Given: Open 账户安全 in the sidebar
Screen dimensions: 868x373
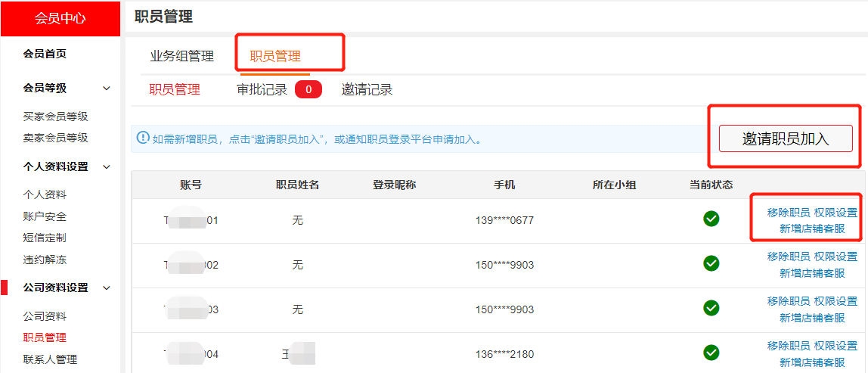Looking at the screenshot, I should (45, 216).
